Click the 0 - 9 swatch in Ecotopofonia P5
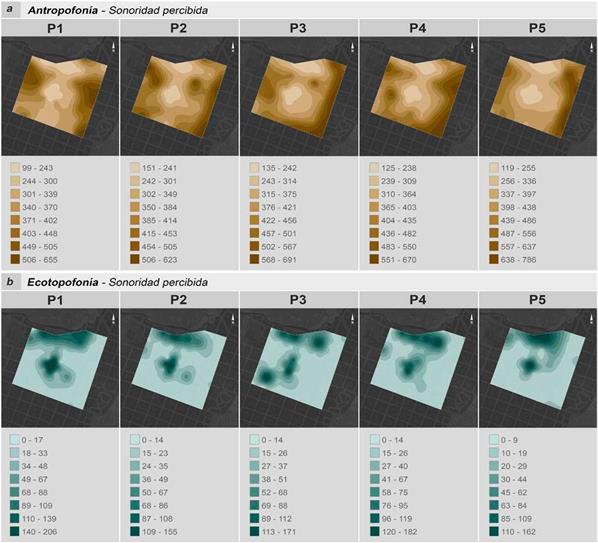The image size is (598, 543). (x=494, y=440)
